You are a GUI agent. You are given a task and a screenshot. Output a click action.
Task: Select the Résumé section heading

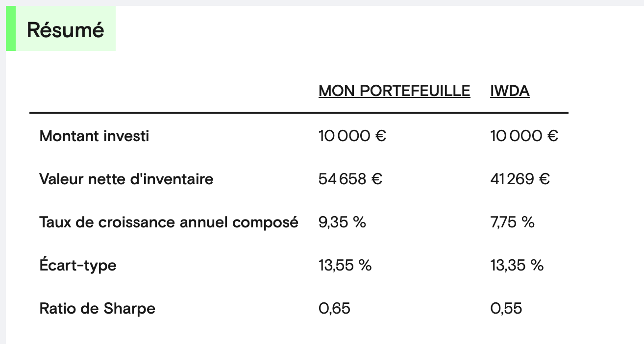(65, 29)
